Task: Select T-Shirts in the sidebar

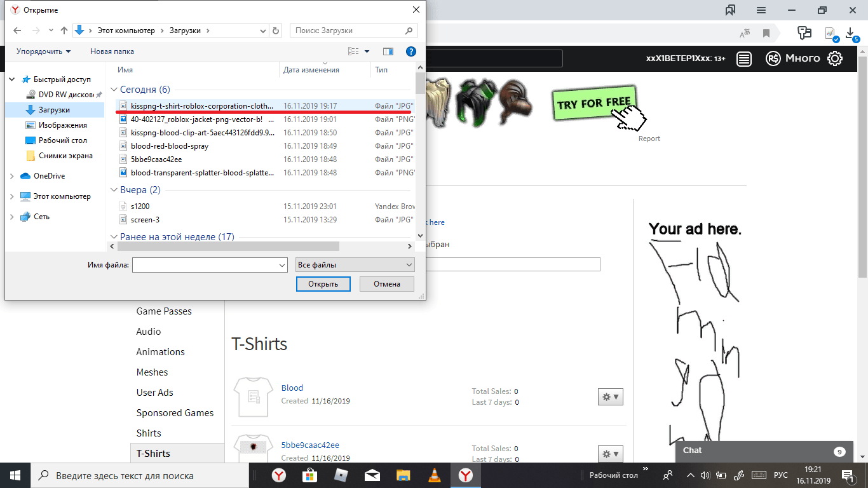Action: point(153,454)
